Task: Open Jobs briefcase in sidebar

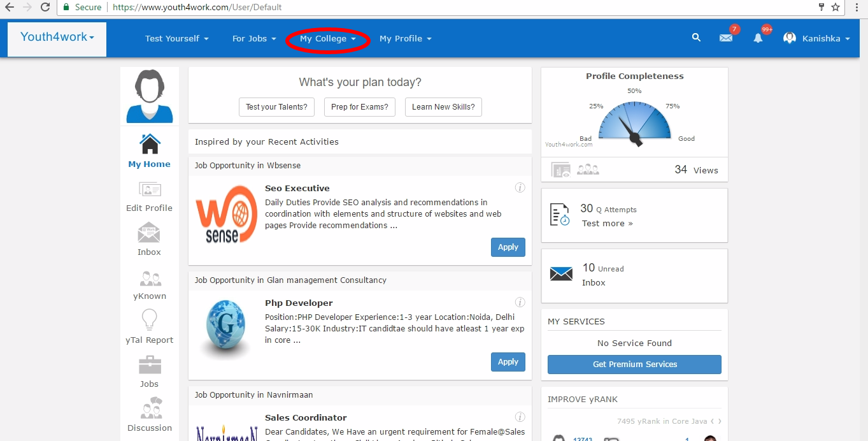Action: pyautogui.click(x=150, y=372)
